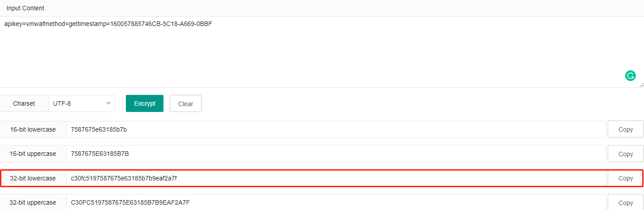Click the textarea resize handle corner

[x=641, y=85]
